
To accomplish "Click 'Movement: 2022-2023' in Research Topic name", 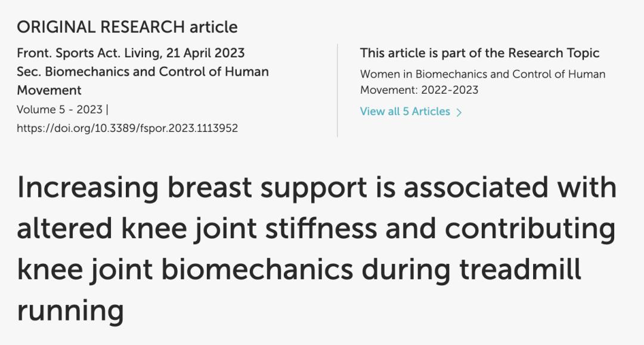I will 419,90.
